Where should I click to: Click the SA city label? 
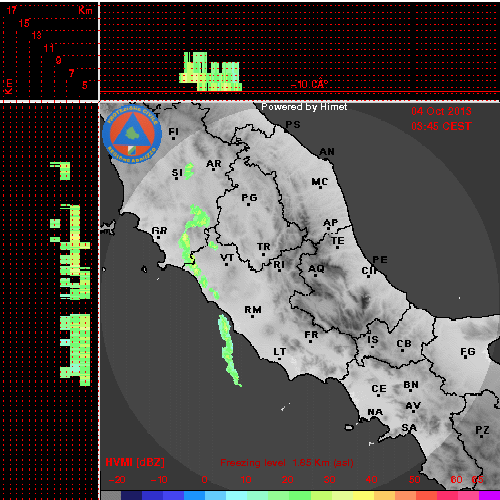tap(409, 427)
